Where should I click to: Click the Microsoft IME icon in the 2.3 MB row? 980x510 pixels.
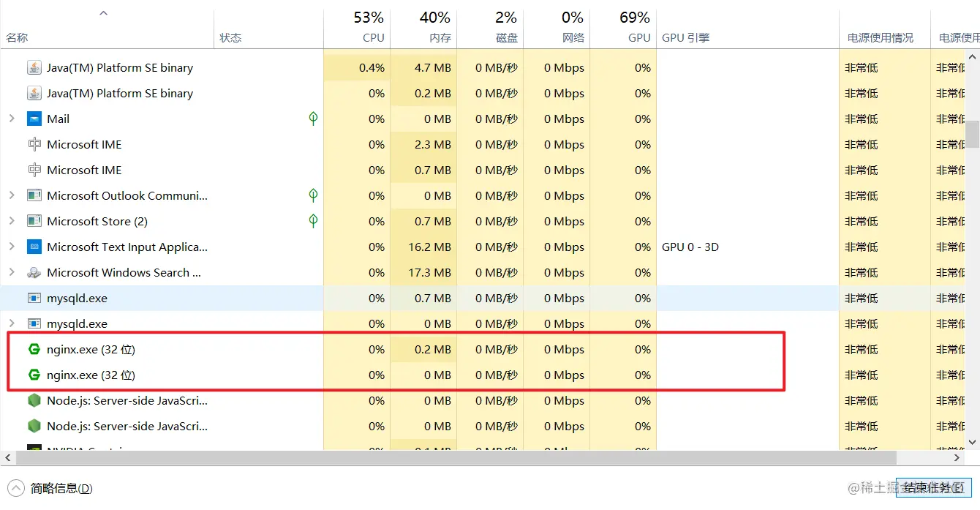point(34,145)
